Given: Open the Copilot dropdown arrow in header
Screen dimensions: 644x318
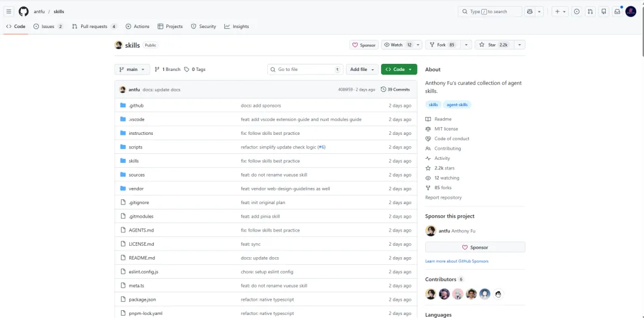Looking at the screenshot, I should pos(540,11).
